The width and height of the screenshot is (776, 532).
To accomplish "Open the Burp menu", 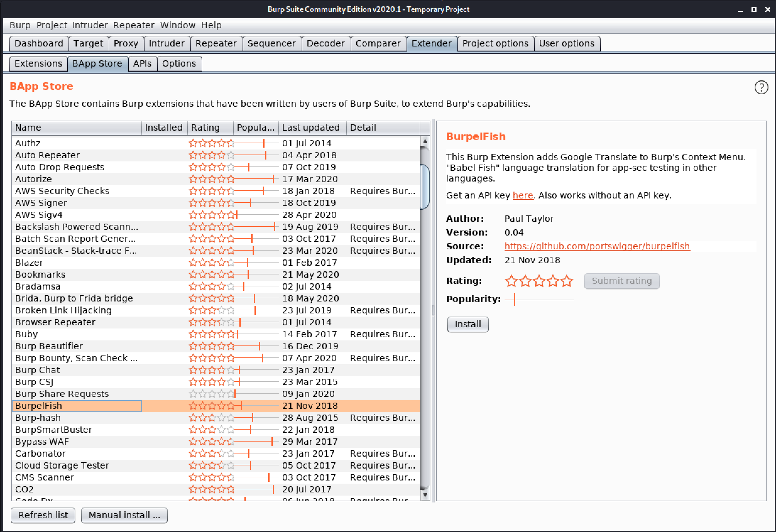I will [x=20, y=25].
